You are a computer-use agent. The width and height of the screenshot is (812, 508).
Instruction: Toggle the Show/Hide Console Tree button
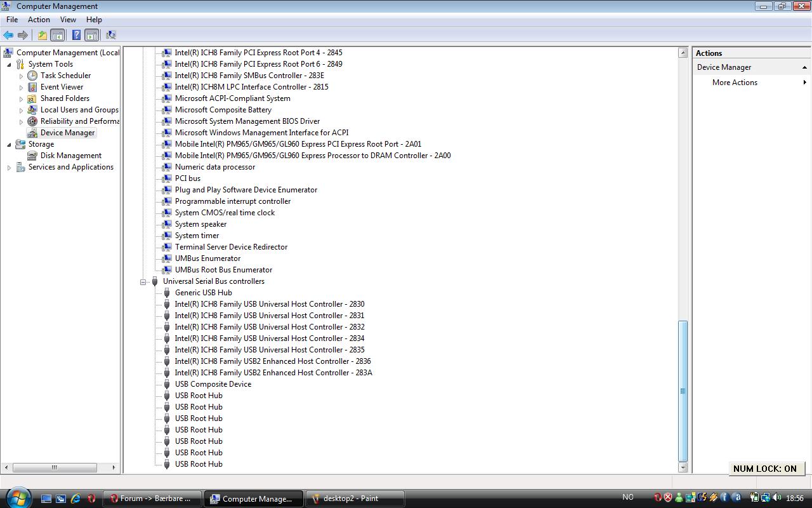pyautogui.click(x=58, y=36)
